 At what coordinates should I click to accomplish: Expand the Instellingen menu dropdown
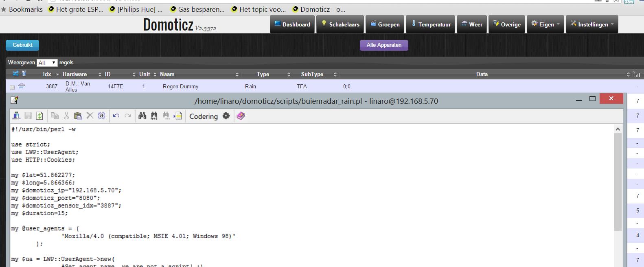pyautogui.click(x=592, y=24)
